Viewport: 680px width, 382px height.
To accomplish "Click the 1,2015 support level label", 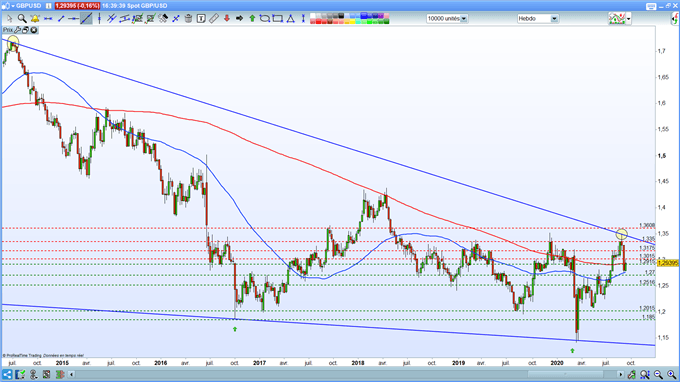I will pyautogui.click(x=647, y=308).
